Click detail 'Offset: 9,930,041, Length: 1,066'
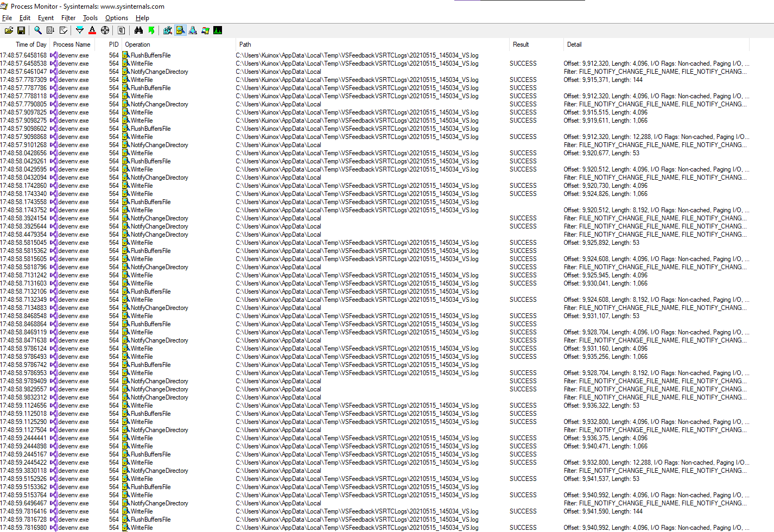Screen dimensions: 774x532 click(x=605, y=283)
